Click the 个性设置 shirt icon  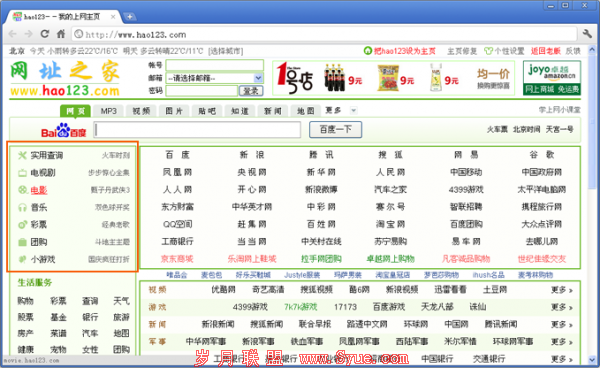tap(488, 51)
